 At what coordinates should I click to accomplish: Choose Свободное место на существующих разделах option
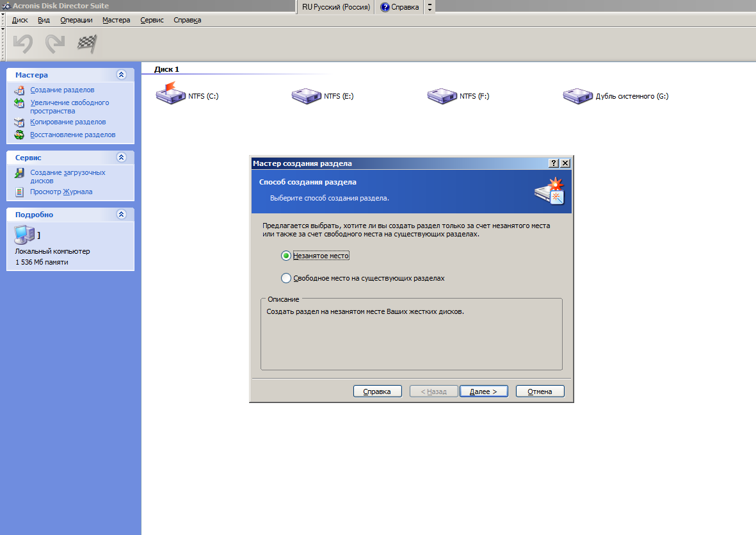[286, 279]
